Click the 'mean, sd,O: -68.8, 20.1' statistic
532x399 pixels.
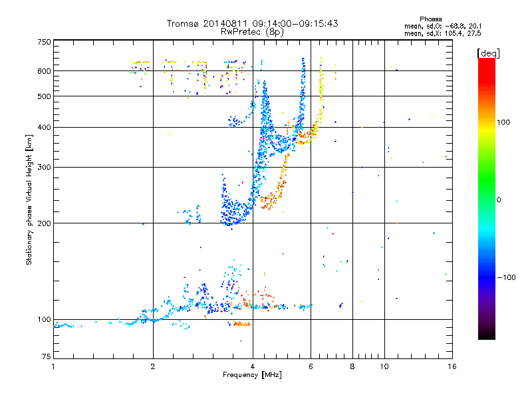click(443, 26)
